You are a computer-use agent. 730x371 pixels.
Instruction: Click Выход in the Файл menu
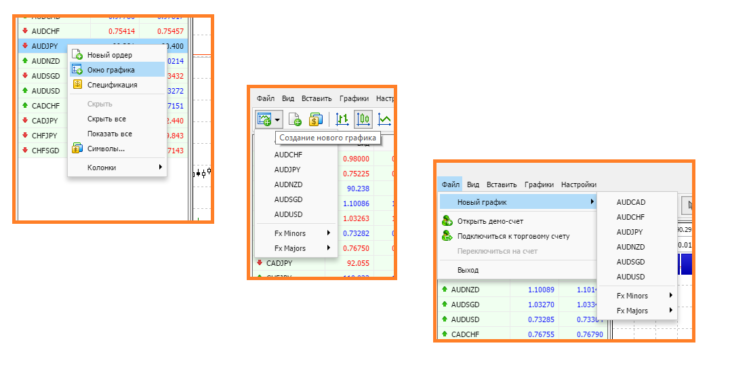coord(518,270)
